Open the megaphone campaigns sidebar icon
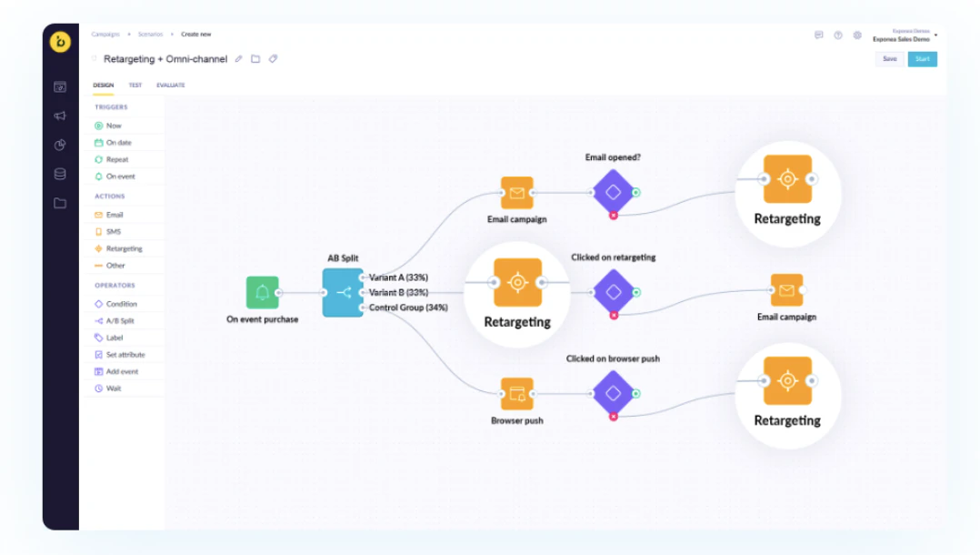Viewport: 980px width, 555px height. tap(60, 116)
